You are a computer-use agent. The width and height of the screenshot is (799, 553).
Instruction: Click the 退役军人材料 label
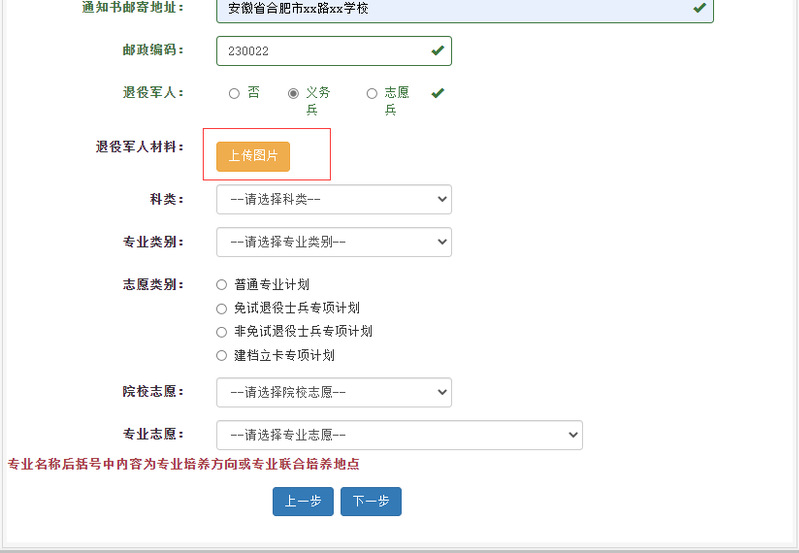(140, 147)
